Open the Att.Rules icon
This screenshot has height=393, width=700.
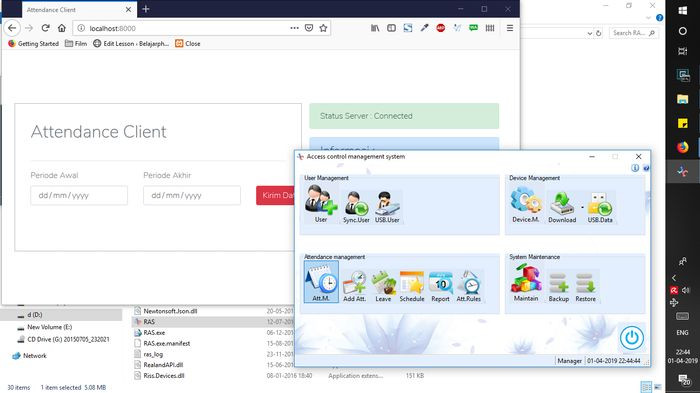(x=469, y=286)
